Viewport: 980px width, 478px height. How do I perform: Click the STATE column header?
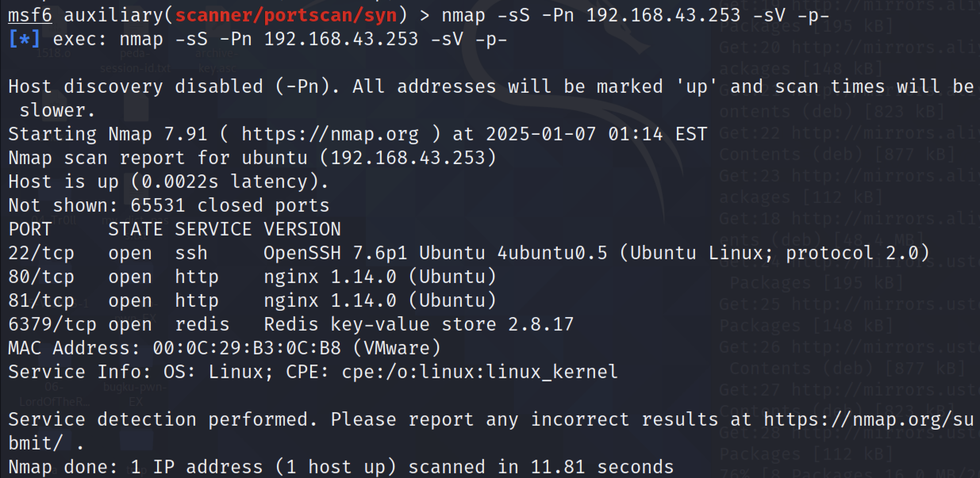(135, 229)
